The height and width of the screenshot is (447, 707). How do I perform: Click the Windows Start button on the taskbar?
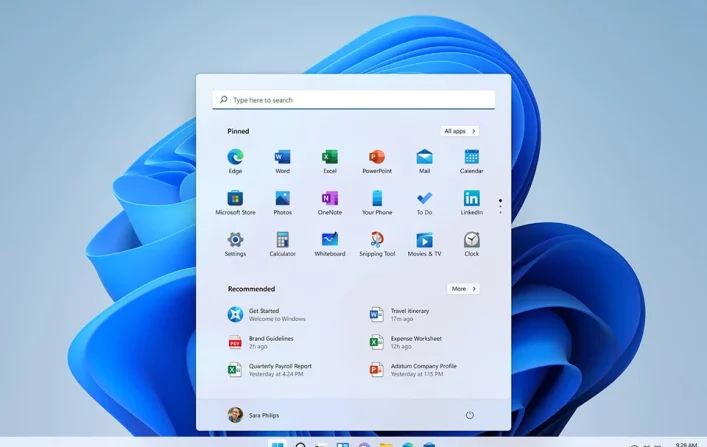point(278,444)
